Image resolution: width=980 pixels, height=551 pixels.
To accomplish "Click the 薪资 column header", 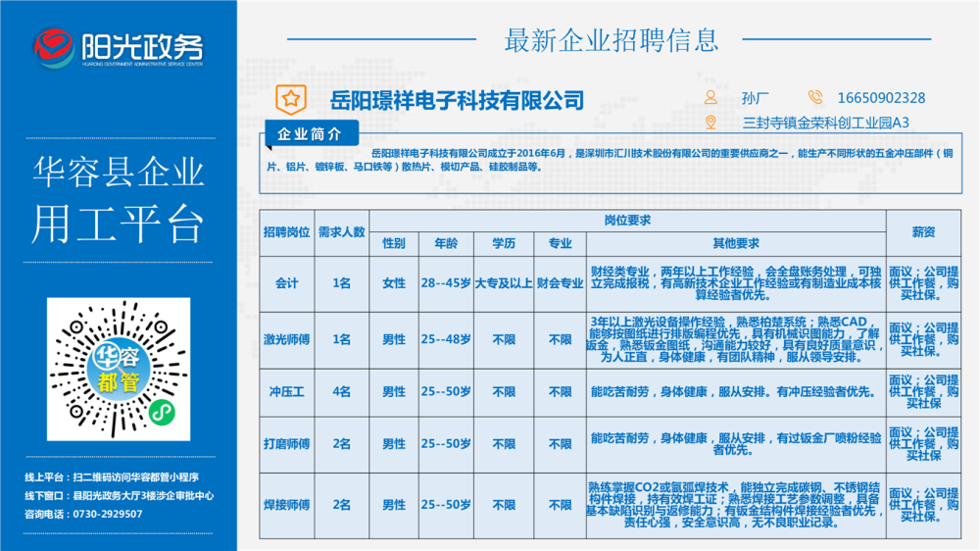I will coord(922,232).
